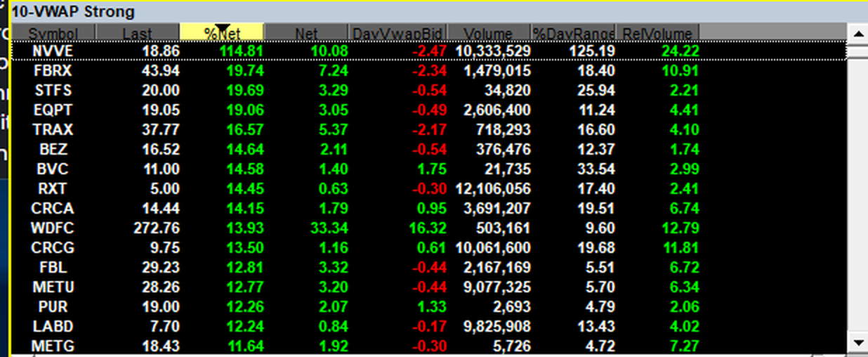Select the WDFC symbol

53,228
